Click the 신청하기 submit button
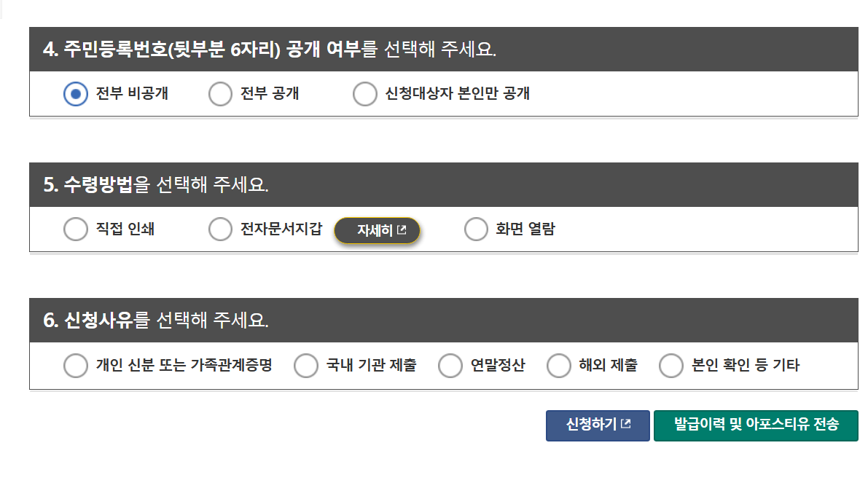The height and width of the screenshot is (483, 868). point(597,425)
